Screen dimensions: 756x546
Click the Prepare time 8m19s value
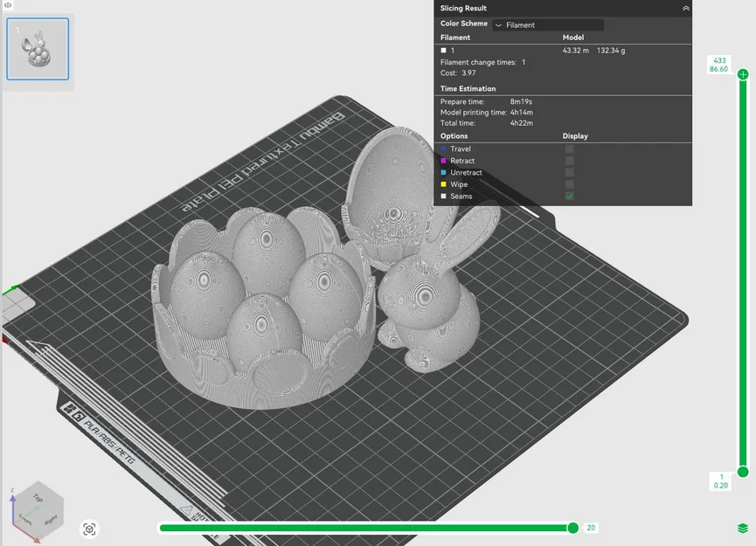pyautogui.click(x=521, y=101)
